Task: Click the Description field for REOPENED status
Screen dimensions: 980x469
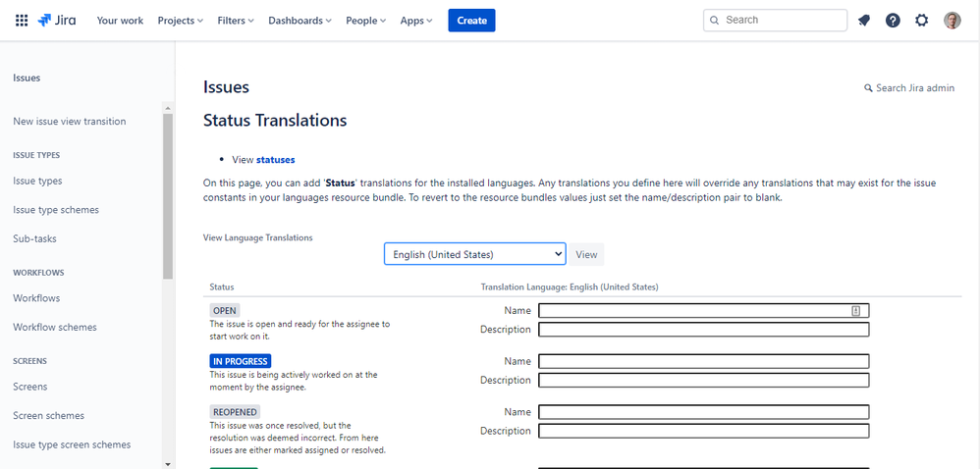Action: click(x=704, y=431)
